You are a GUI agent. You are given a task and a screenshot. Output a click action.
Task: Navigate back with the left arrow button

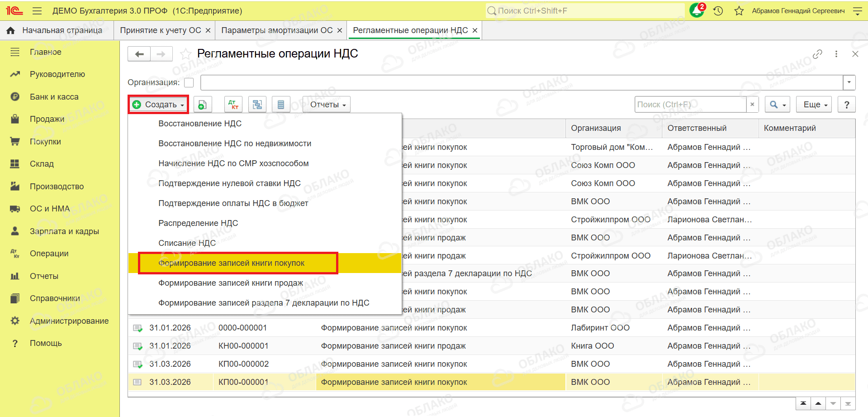[x=139, y=54]
